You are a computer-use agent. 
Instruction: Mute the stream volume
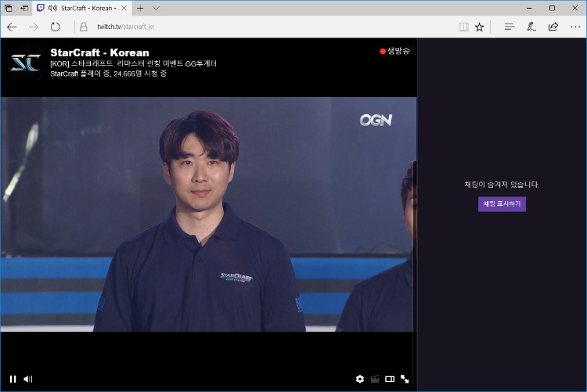point(28,379)
